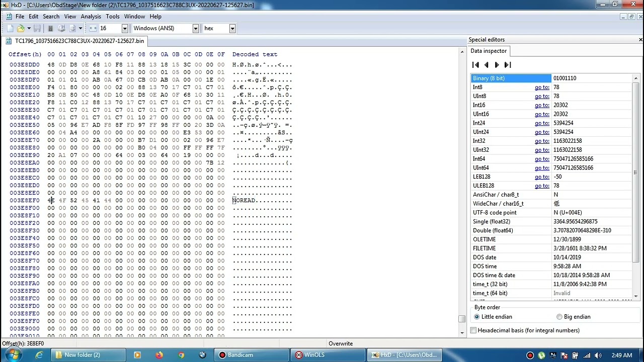Click the hex view scroll up arrow
The width and height of the screenshot is (644, 362).
click(x=462, y=51)
